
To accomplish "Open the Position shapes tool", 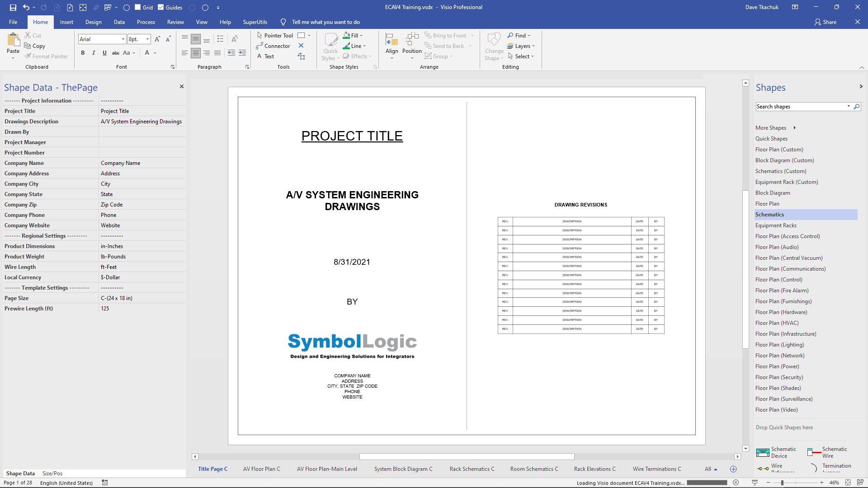I will tap(412, 45).
